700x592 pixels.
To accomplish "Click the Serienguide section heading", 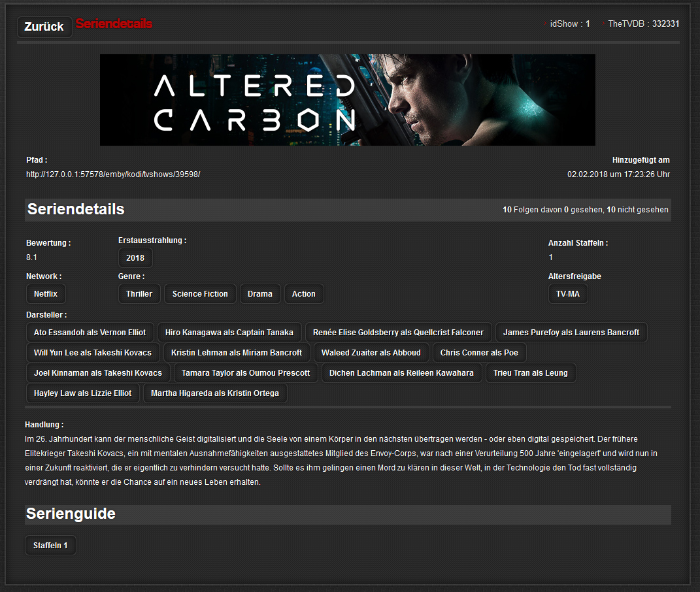I will (71, 514).
